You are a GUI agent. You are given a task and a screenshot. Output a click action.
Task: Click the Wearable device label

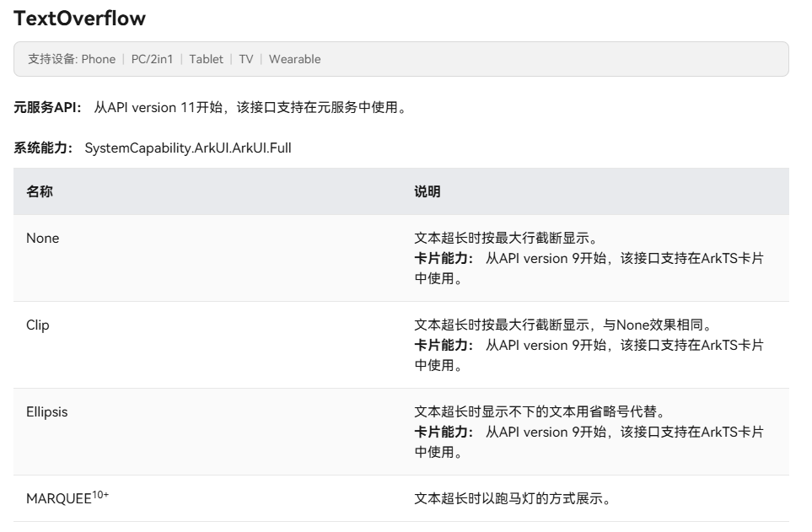pyautogui.click(x=294, y=59)
